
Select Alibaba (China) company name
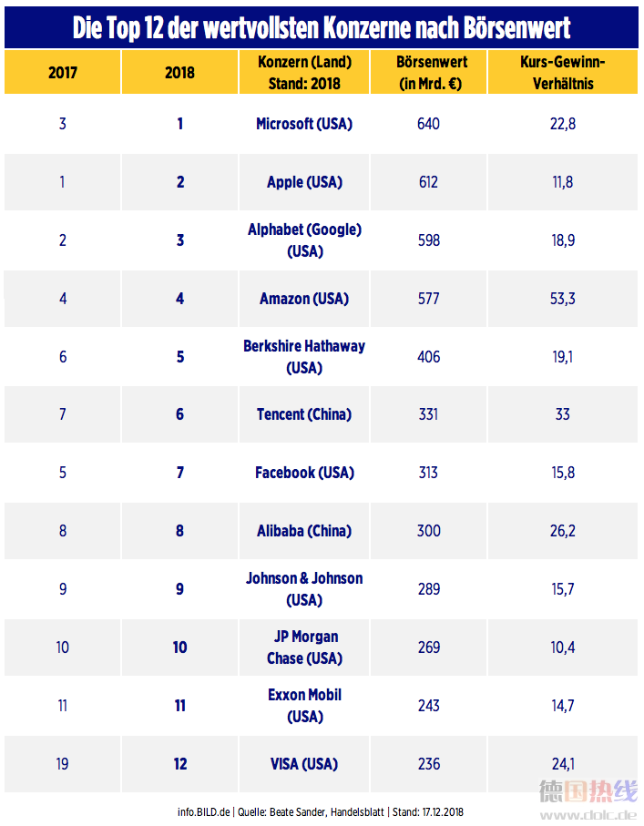tap(304, 530)
